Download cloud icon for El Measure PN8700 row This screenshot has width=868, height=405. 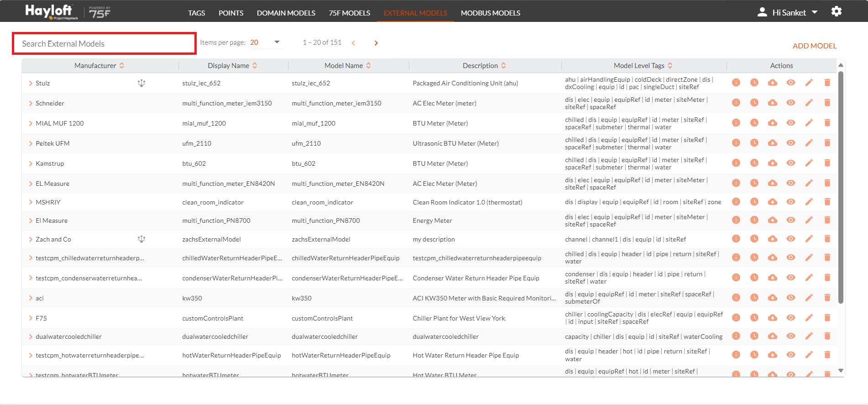tap(772, 220)
